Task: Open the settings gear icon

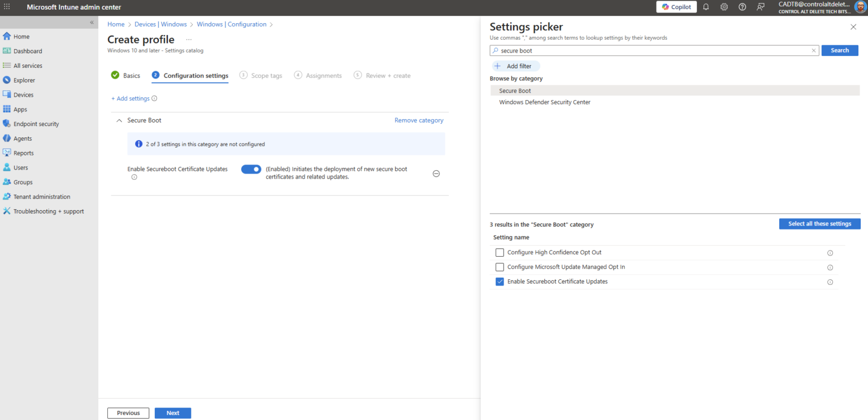Action: (x=724, y=7)
